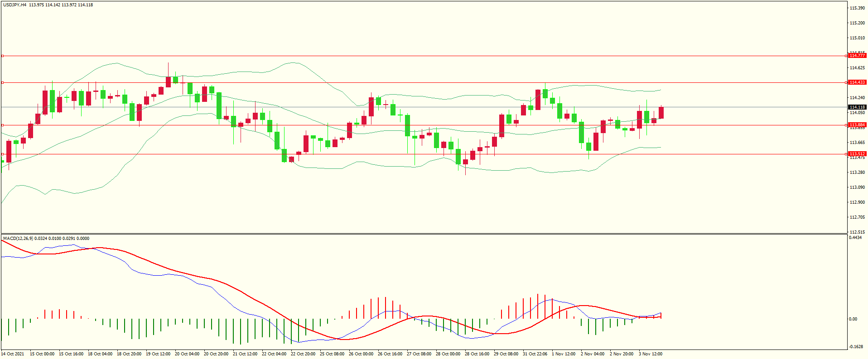Click the 112.900 value on price scale
Screen dimensions: 868x359
857,202
